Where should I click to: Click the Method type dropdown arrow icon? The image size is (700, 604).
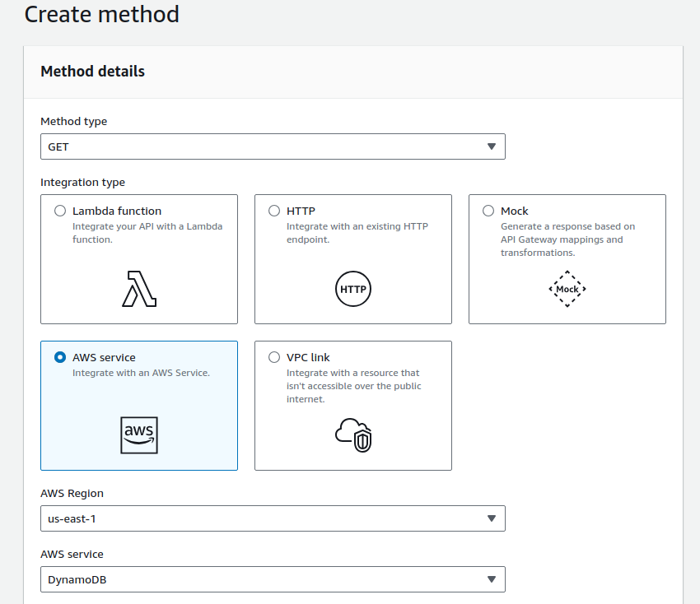click(492, 146)
